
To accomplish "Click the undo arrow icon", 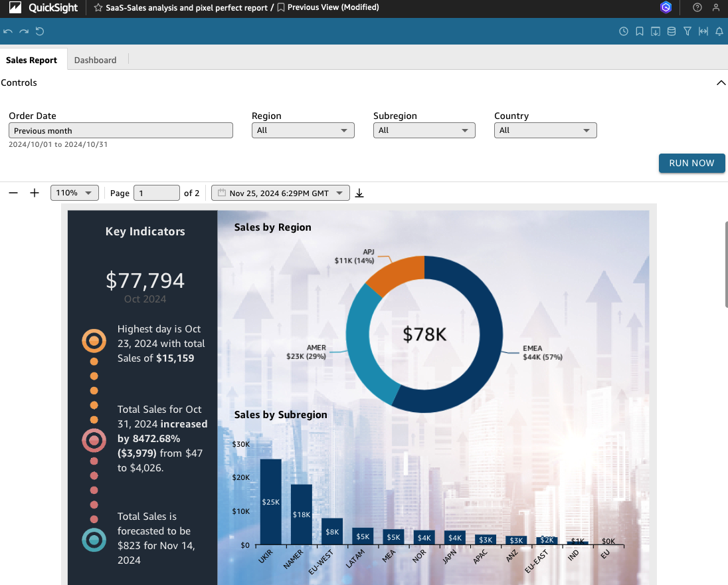I will click(x=8, y=31).
